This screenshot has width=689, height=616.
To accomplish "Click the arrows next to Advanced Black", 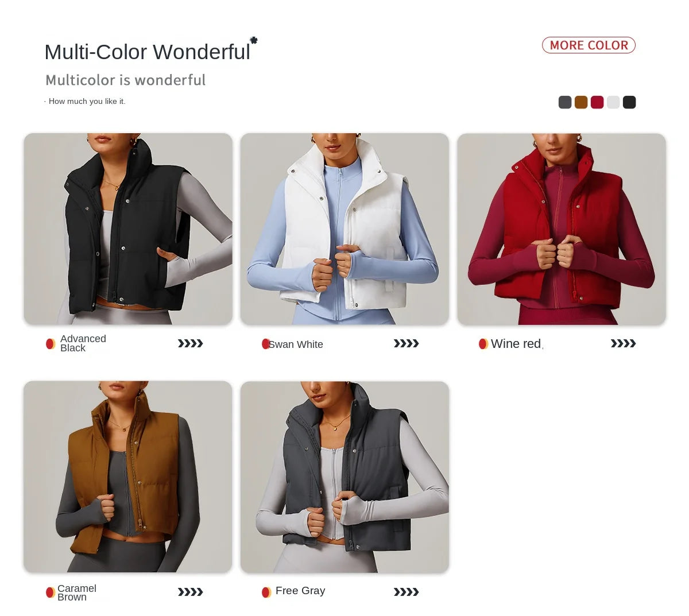I will (190, 343).
